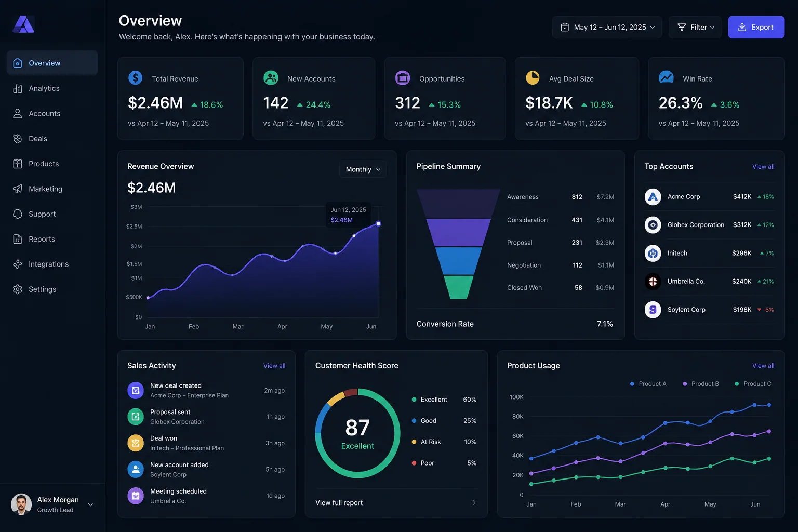Open View all link in Top Accounts
This screenshot has width=798, height=532.
click(763, 167)
